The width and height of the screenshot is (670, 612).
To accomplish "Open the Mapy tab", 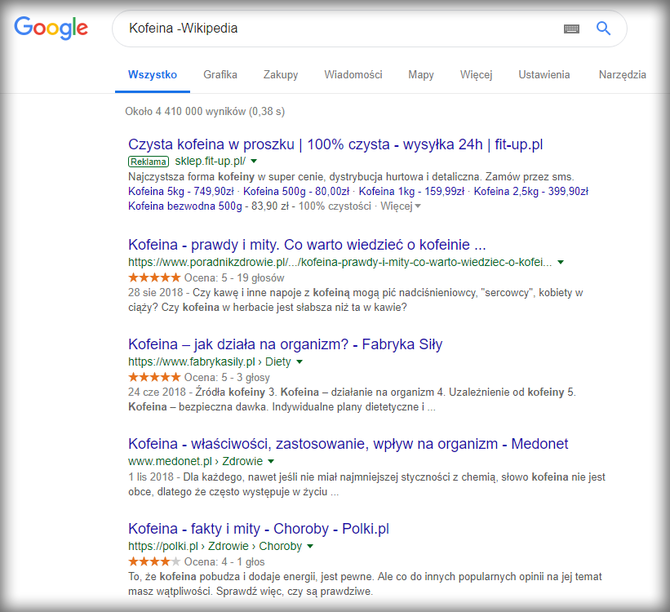I will pyautogui.click(x=421, y=75).
